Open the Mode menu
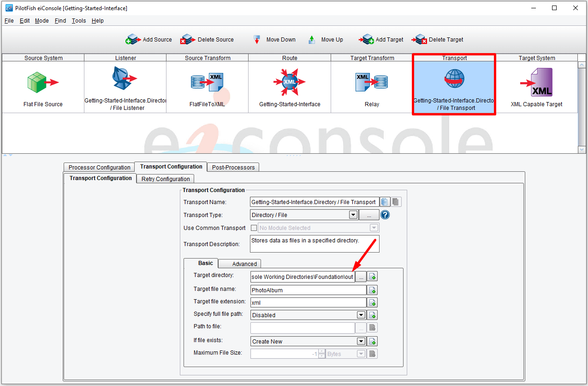Image resolution: width=588 pixels, height=386 pixels. pyautogui.click(x=42, y=21)
